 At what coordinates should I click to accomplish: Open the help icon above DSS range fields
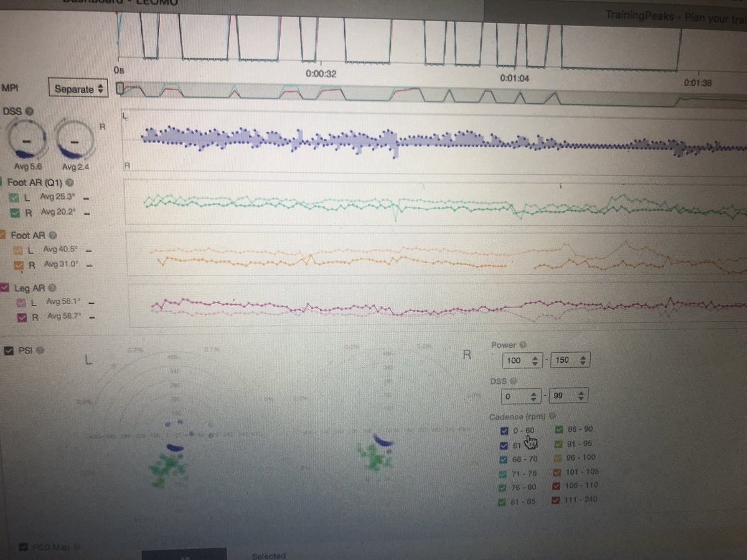pos(513,381)
